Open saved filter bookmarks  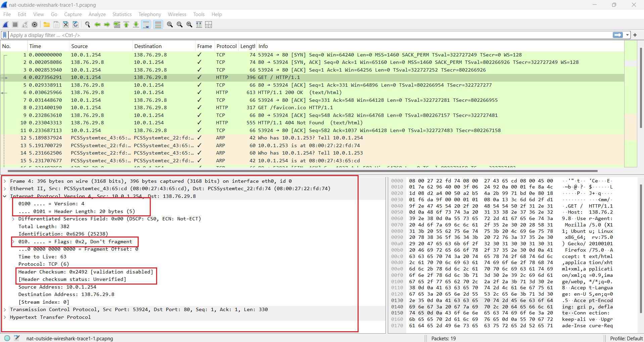[x=5, y=35]
